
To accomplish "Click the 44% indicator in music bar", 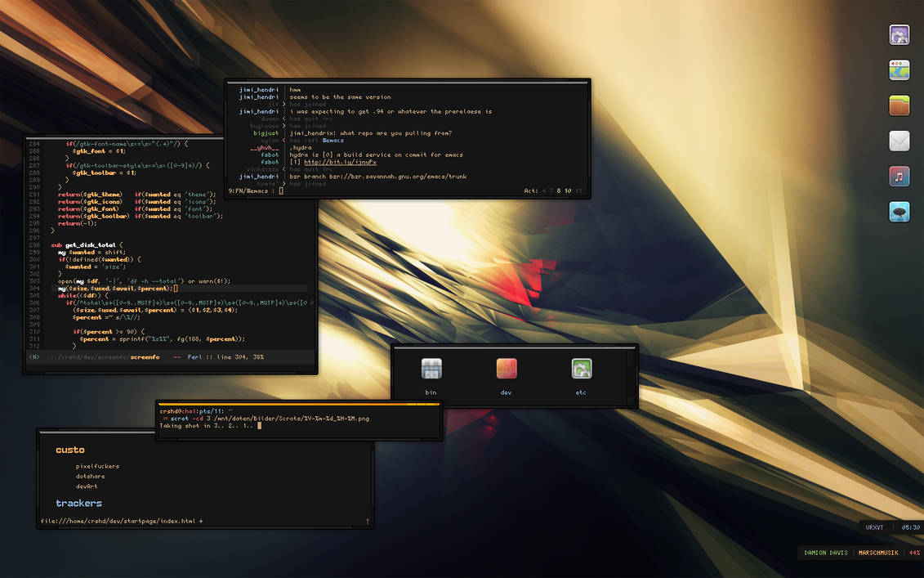I will 914,553.
